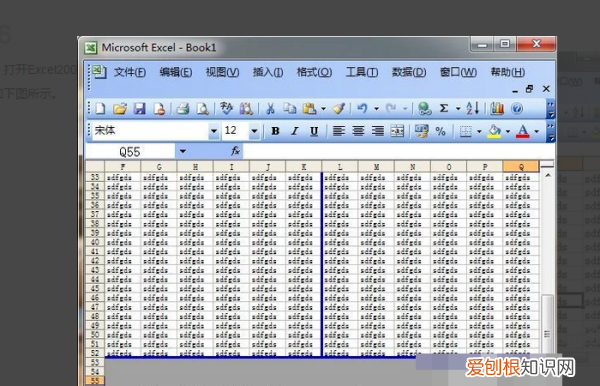The image size is (600, 386).
Task: Center align cell text
Action: coord(358,131)
